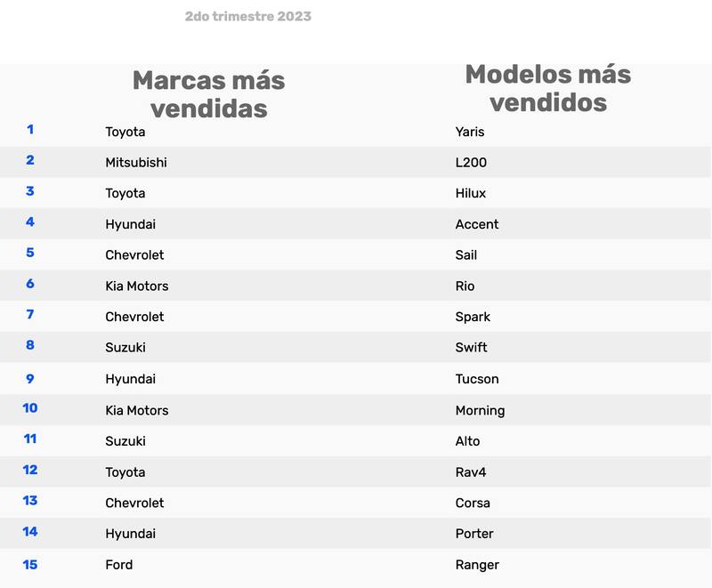Click the Corsa model cell
Image resolution: width=712 pixels, height=588 pixels.
[473, 503]
